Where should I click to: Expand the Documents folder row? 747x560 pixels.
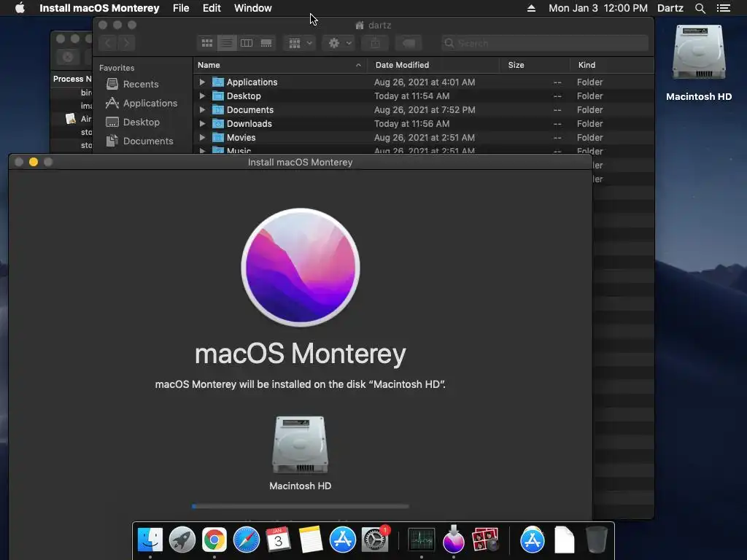coord(202,109)
